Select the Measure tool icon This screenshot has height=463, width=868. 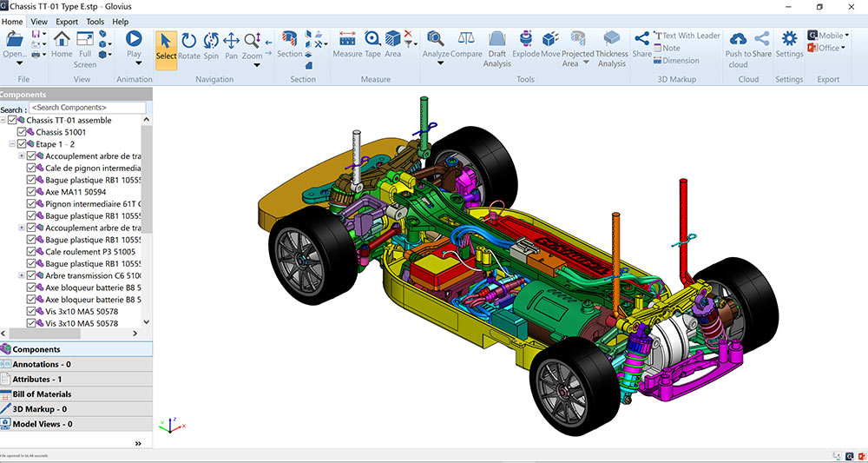click(347, 40)
